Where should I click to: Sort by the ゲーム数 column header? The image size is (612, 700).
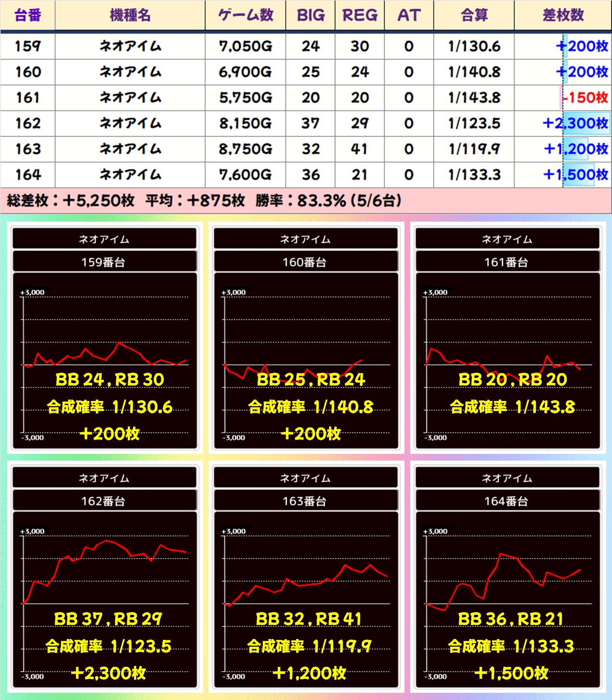(x=245, y=15)
